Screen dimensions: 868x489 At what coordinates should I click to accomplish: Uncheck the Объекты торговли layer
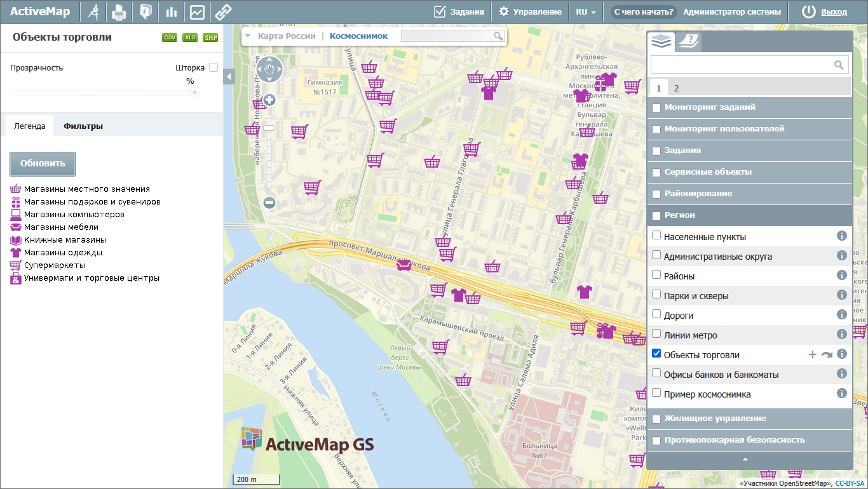pos(657,354)
